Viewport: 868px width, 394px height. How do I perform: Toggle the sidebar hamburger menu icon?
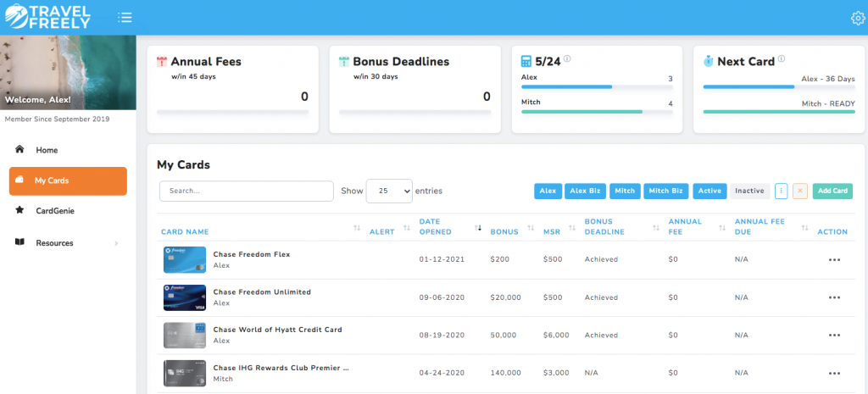tap(125, 18)
